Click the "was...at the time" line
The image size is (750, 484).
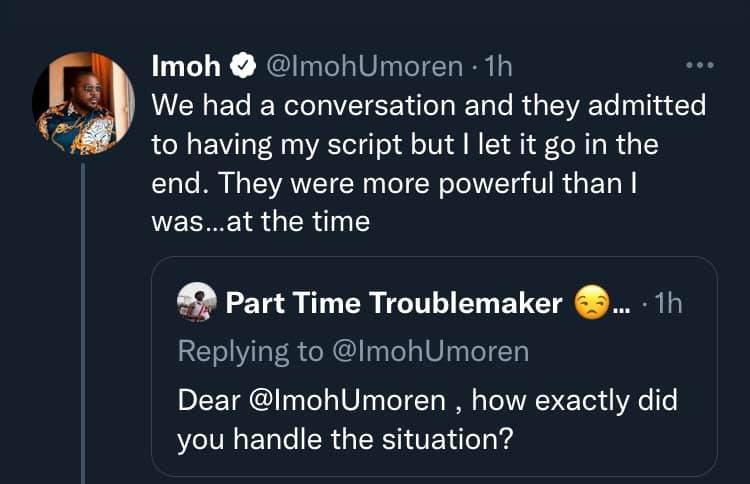click(x=261, y=220)
